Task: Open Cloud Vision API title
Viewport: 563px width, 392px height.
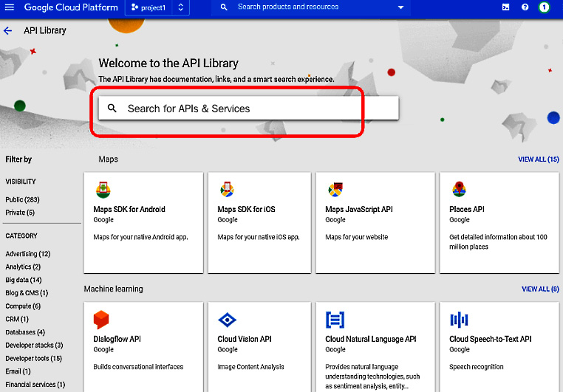Action: click(245, 339)
